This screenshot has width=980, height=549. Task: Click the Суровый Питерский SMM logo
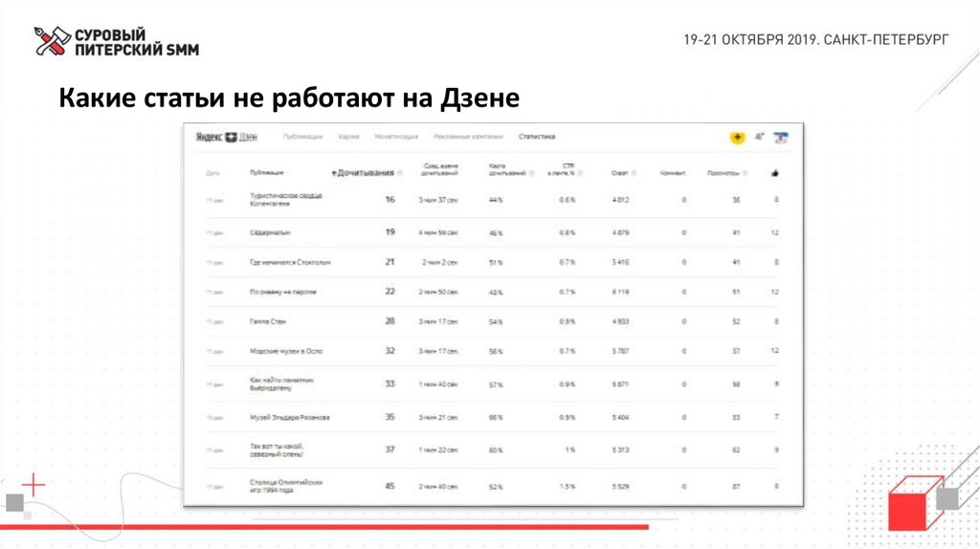117,42
